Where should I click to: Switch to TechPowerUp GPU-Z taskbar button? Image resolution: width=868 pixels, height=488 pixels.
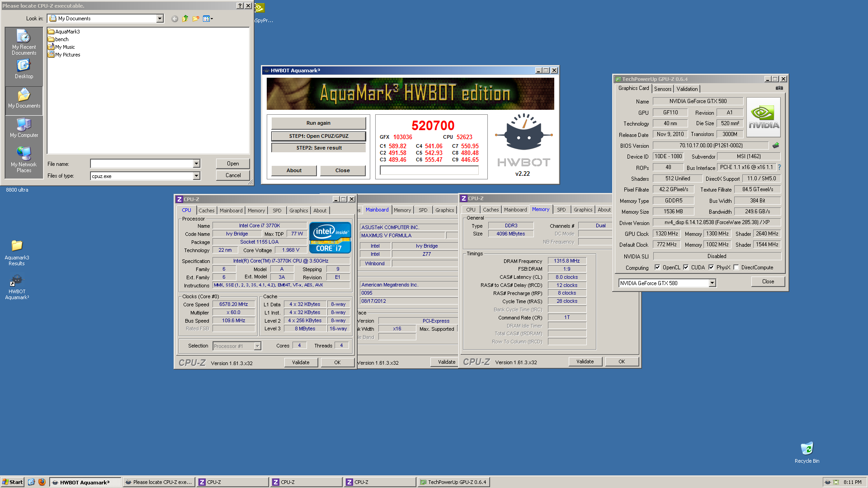[453, 482]
